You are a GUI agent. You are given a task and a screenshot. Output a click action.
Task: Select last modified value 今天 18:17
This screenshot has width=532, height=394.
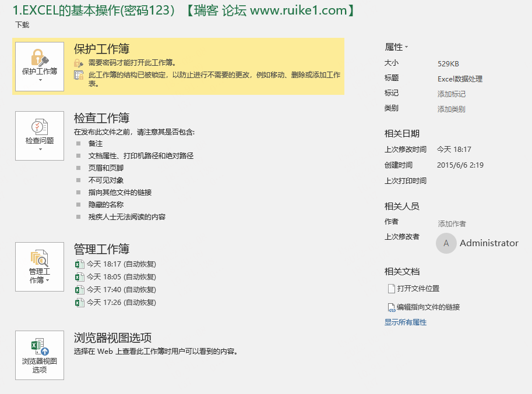454,150
